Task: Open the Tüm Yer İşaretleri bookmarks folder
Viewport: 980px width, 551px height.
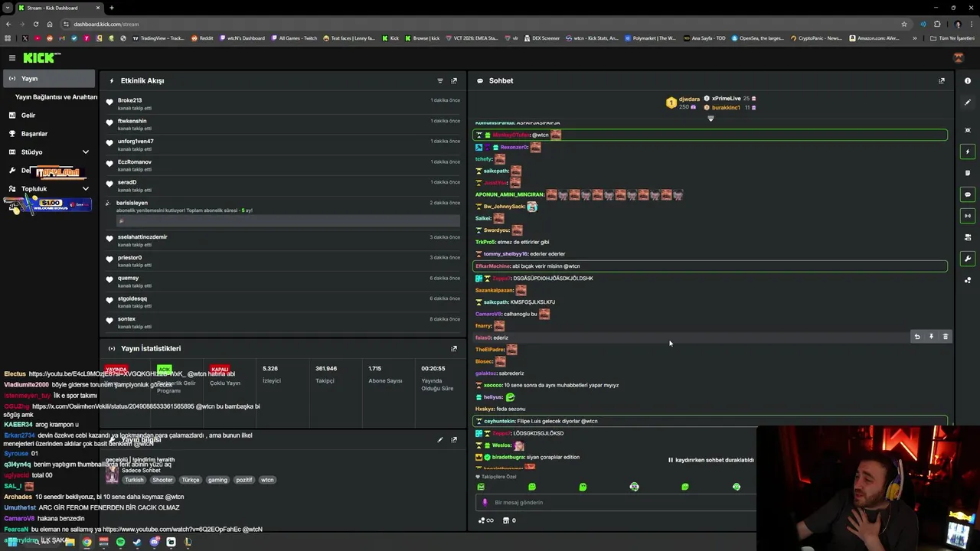Action: (952, 38)
